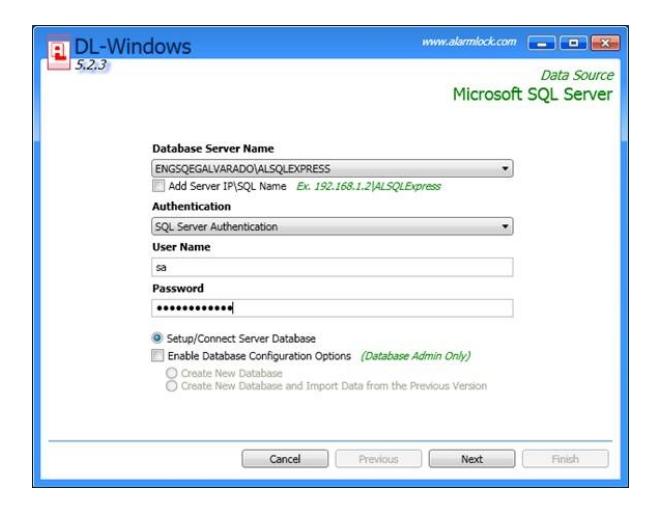The image size is (656, 508).
Task: Enable Database Configuration Options checkbox
Action: click(x=158, y=356)
